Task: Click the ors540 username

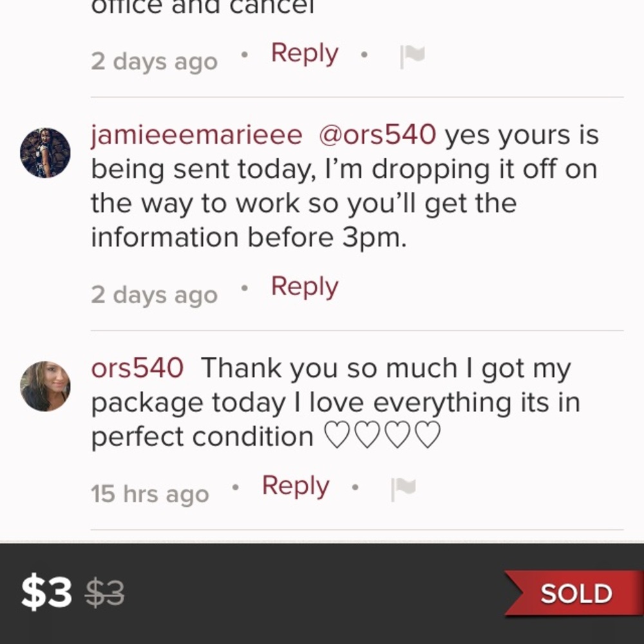Action: pyautogui.click(x=136, y=367)
